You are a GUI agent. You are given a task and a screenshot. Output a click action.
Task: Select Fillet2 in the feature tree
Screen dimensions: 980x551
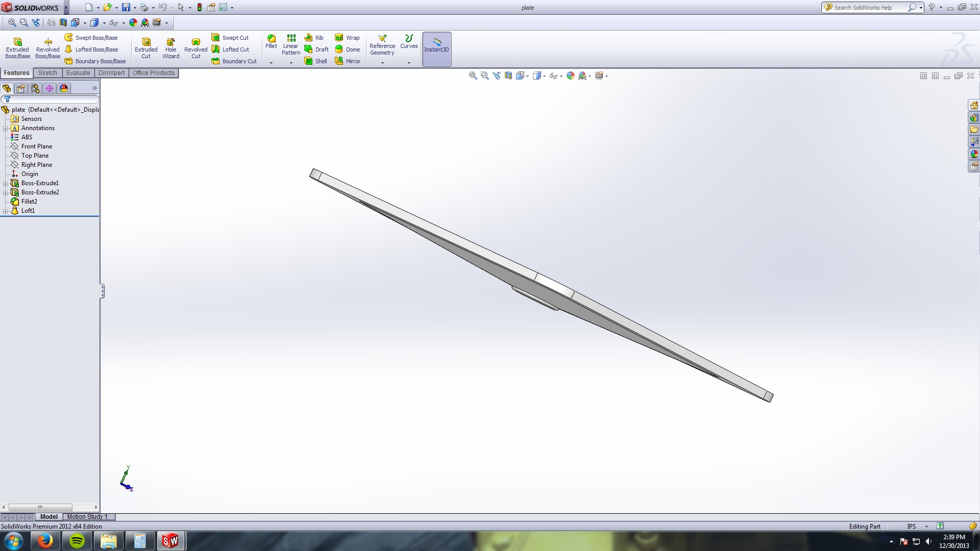[x=29, y=202]
